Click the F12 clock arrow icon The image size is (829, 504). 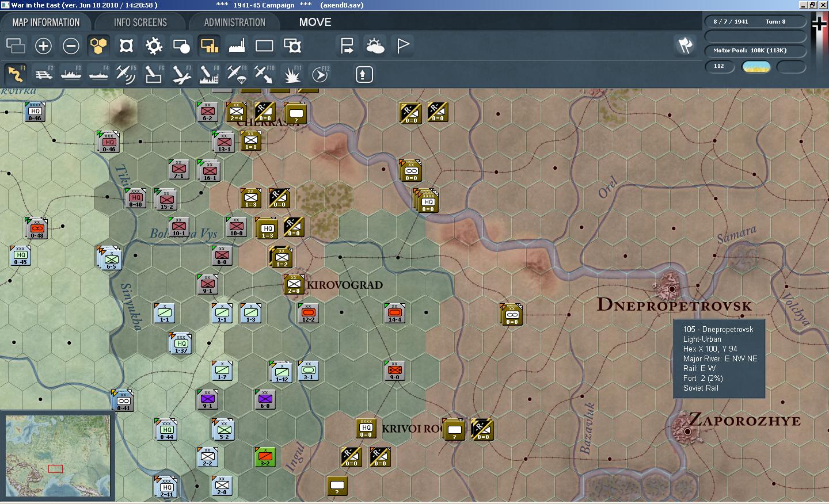coord(320,74)
